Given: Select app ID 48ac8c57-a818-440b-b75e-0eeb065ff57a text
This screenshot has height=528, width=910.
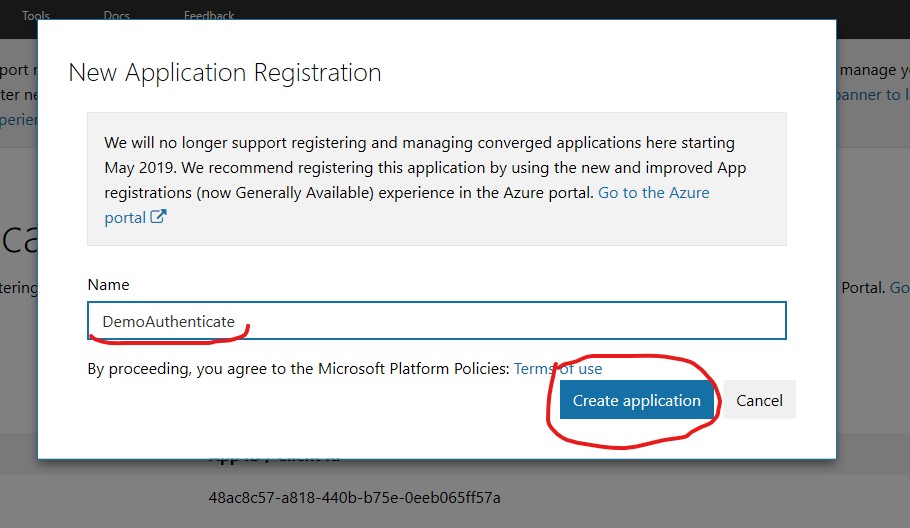Looking at the screenshot, I should (x=354, y=498).
